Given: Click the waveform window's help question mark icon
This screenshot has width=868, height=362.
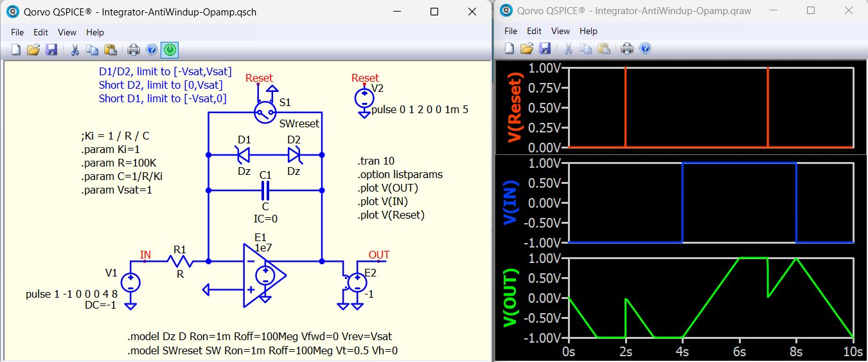Looking at the screenshot, I should click(645, 48).
